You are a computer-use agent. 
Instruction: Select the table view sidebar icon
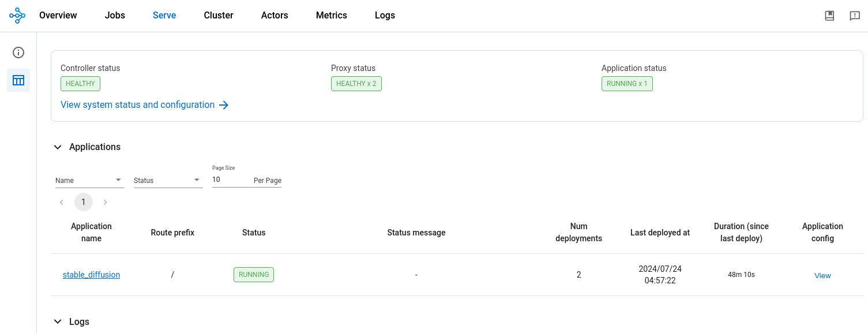(x=18, y=80)
